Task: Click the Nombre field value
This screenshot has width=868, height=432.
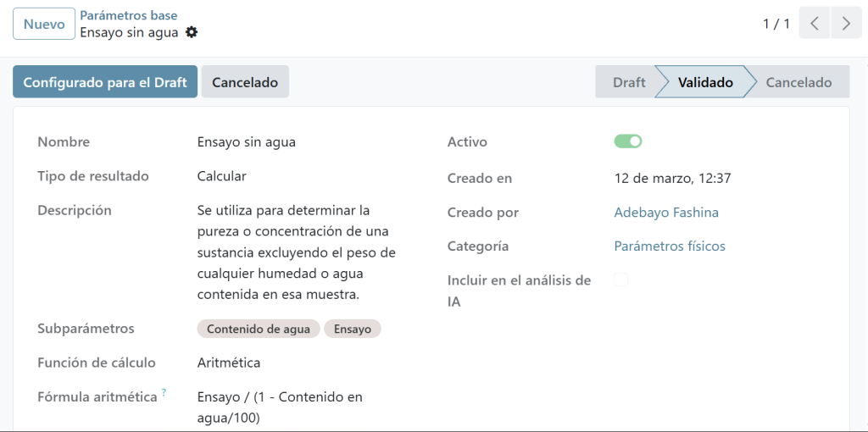Action: click(247, 142)
